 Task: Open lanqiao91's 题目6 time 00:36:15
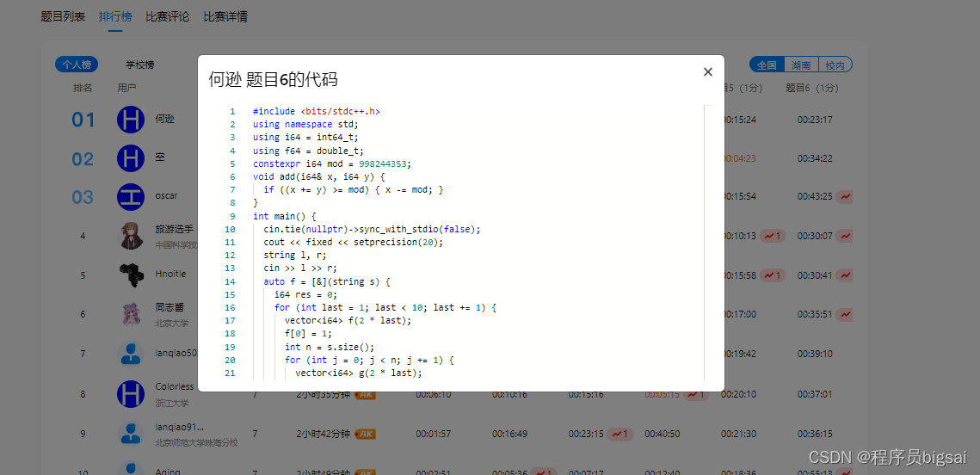coord(815,434)
